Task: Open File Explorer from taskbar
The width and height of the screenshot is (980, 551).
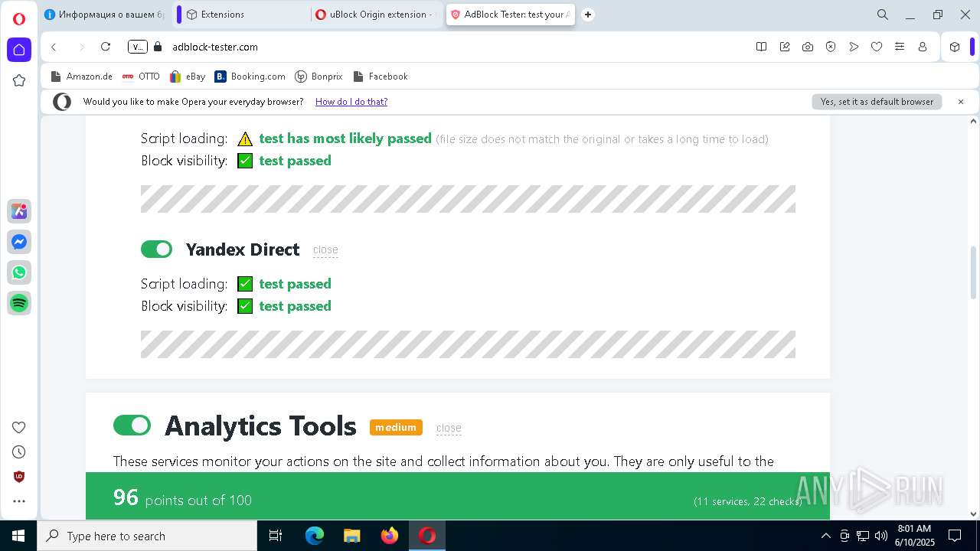Action: [x=352, y=536]
